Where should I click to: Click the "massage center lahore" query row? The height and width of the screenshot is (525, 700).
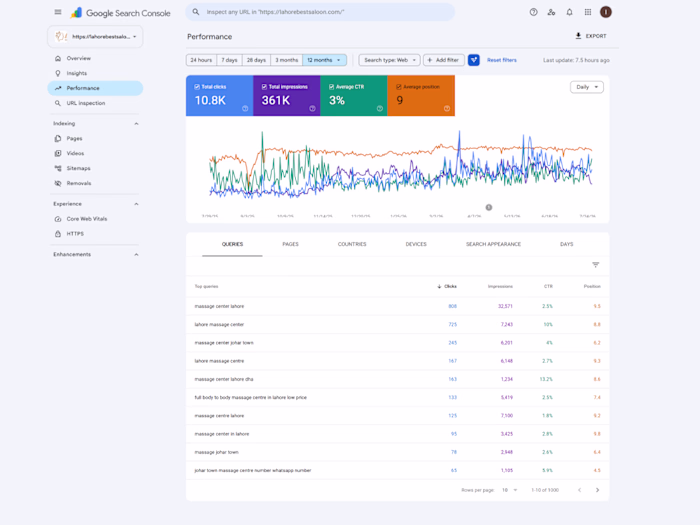tap(397, 306)
